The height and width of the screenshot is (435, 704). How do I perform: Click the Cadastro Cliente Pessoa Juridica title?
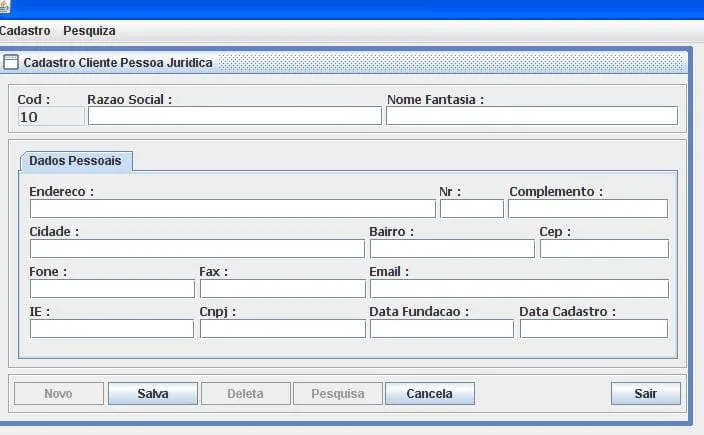tap(118, 62)
